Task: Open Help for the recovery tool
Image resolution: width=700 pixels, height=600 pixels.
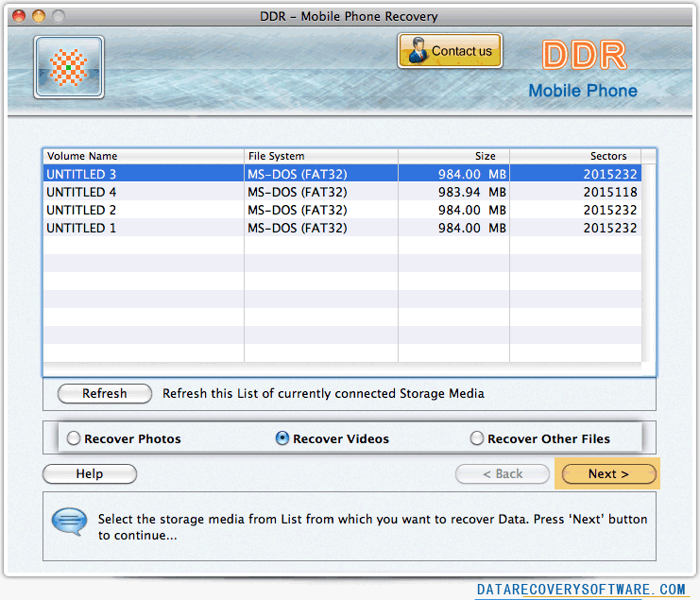Action: (x=90, y=474)
